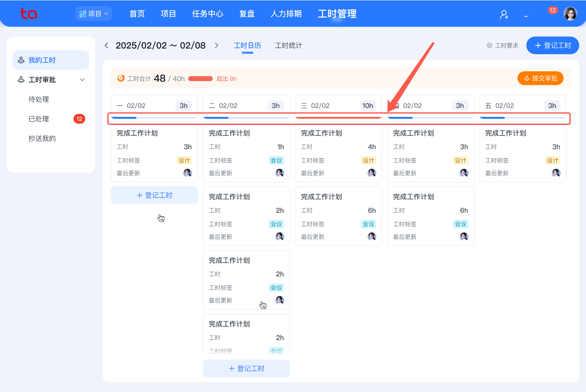Open Wednesday's 6h 完成工作计划 card title
This screenshot has height=392, width=586.
pyautogui.click(x=322, y=197)
